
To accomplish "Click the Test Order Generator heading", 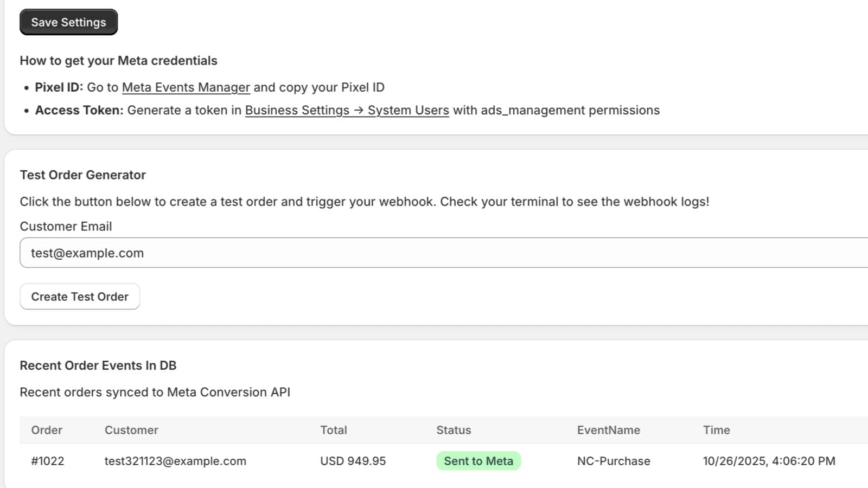I will [83, 175].
